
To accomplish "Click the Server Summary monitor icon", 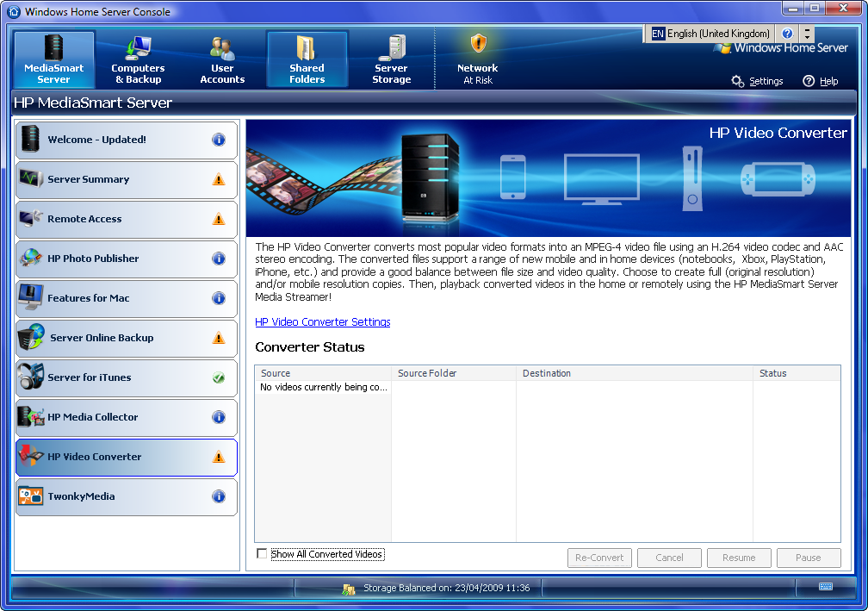I will point(30,178).
